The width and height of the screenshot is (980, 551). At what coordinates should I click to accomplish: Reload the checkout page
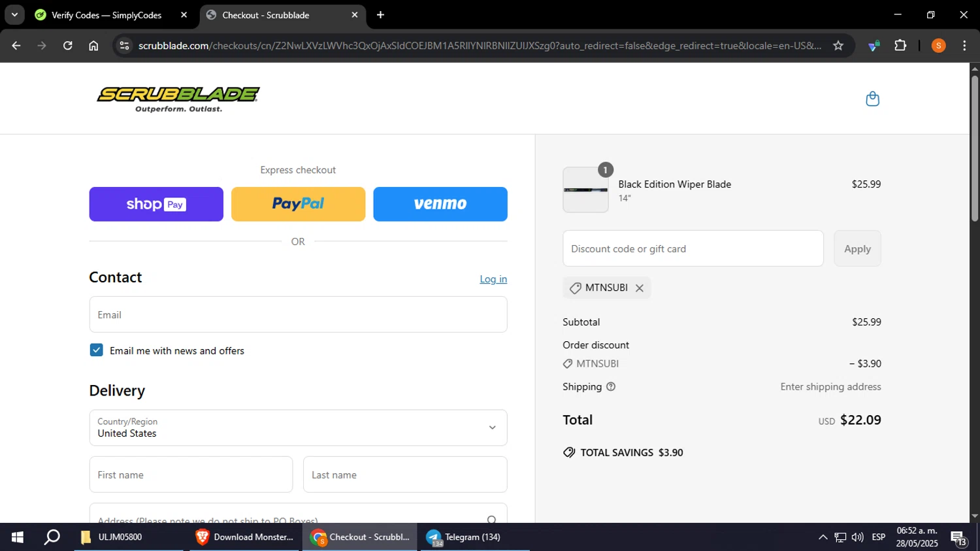point(68,46)
